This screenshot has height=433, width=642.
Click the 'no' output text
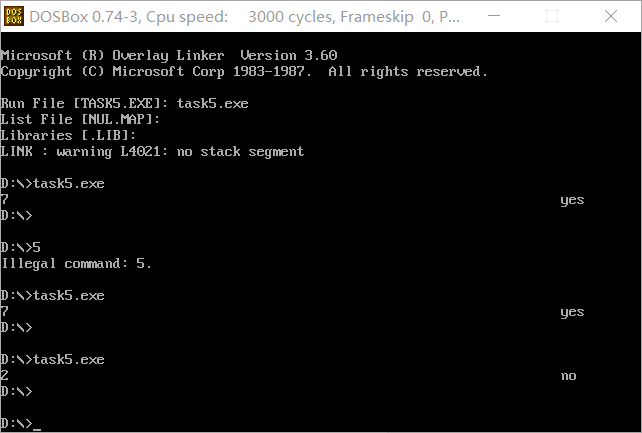tap(568, 376)
